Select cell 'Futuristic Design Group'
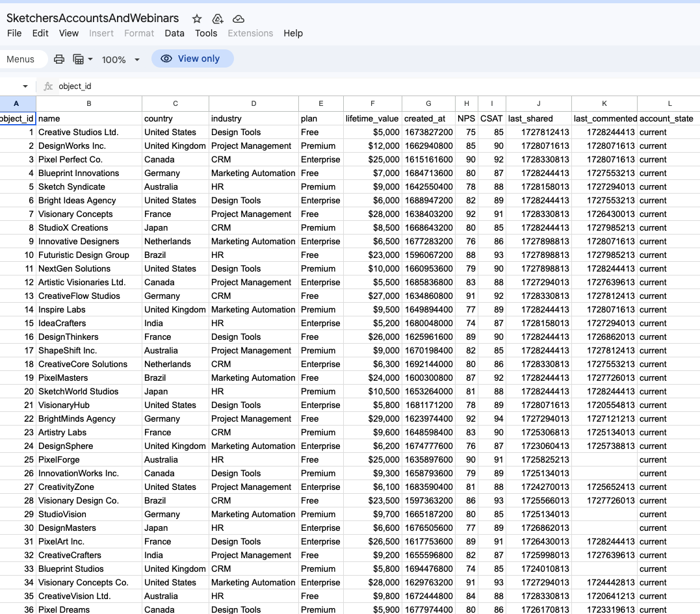This screenshot has height=614, width=700. [89, 255]
